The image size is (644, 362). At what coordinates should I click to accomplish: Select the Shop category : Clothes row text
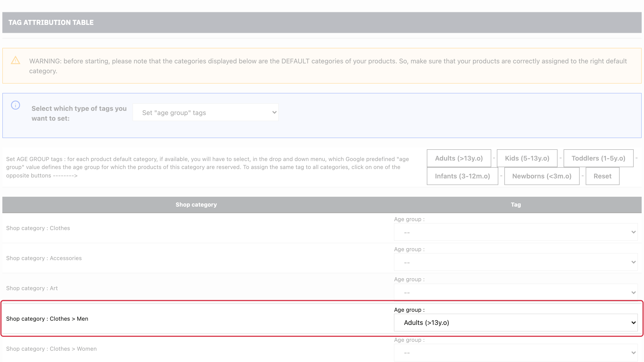pyautogui.click(x=38, y=228)
